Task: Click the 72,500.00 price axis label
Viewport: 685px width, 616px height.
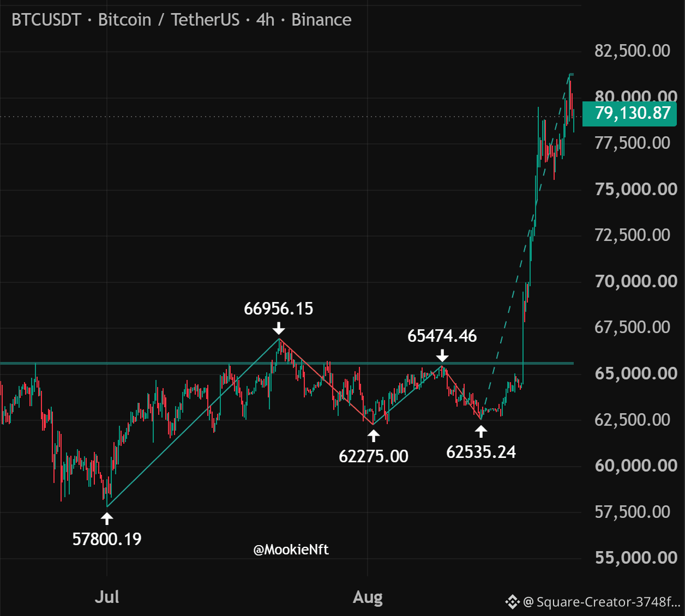Action: tap(632, 235)
